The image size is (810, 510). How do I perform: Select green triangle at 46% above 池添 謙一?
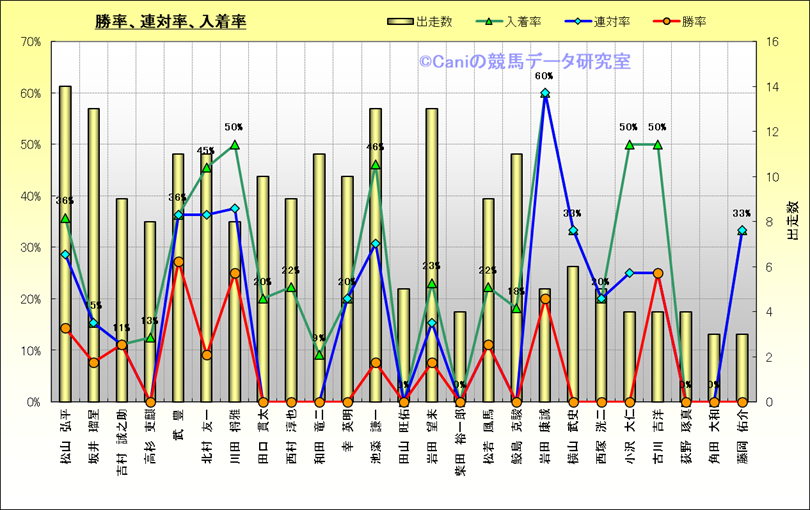(376, 165)
